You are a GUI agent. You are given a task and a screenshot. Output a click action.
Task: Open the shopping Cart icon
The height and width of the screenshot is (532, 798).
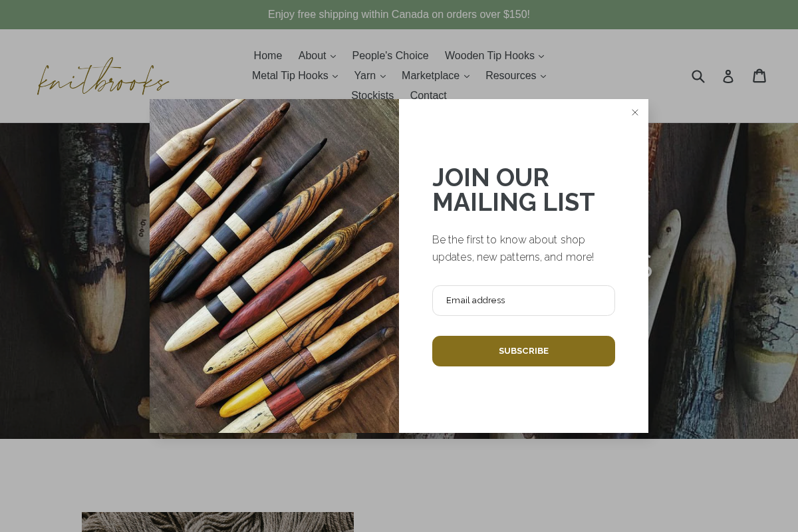759,76
